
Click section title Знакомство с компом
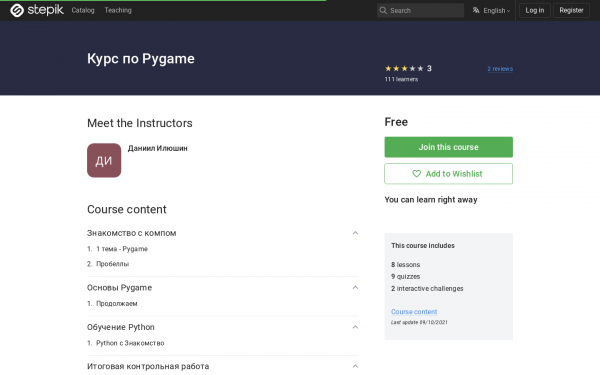pyautogui.click(x=132, y=233)
